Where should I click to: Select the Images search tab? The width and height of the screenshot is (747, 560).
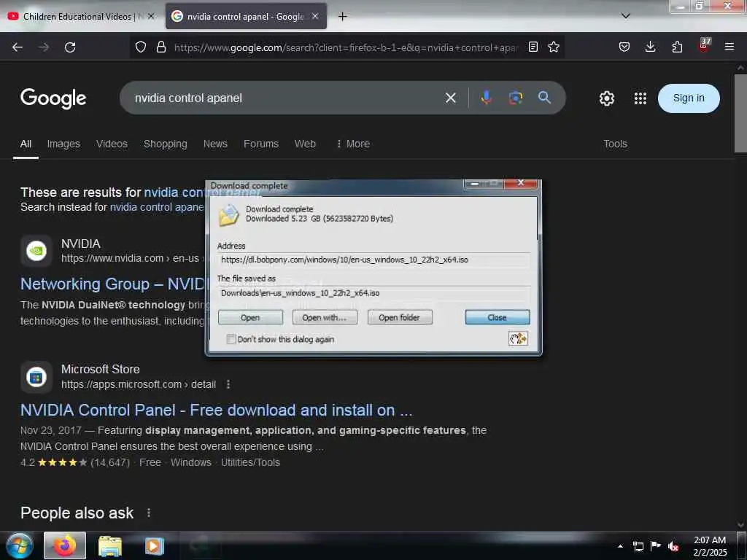63,144
